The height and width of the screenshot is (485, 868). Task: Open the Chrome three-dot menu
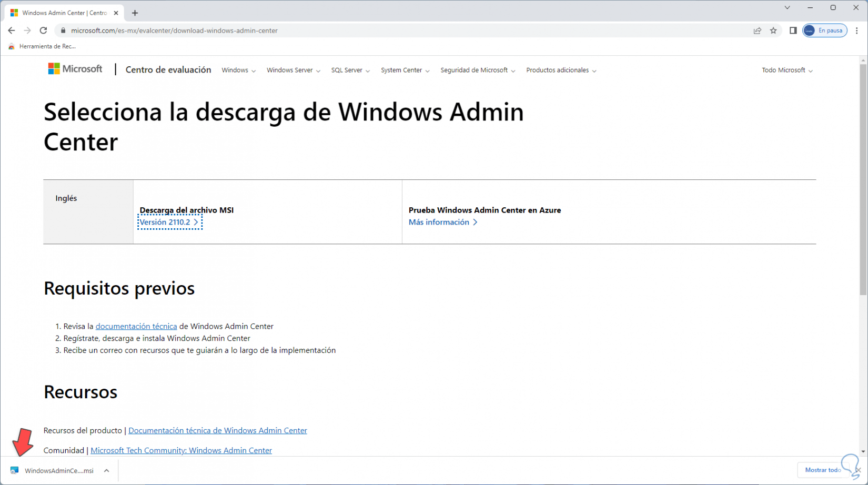tap(857, 31)
